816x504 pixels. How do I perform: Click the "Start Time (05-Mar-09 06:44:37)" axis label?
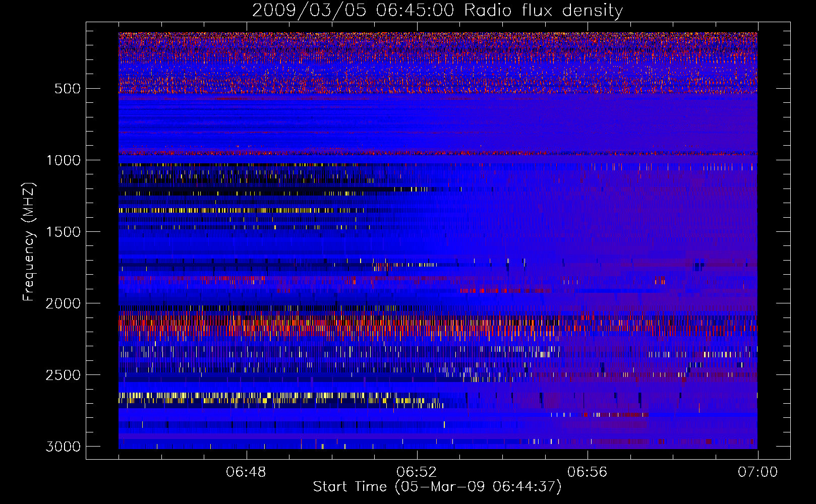pos(437,487)
